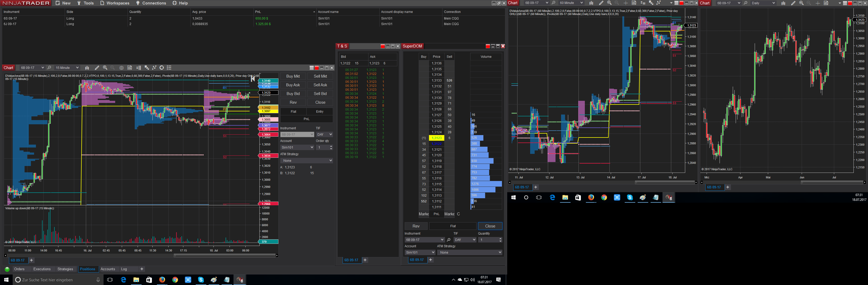Open SuperDOM instrument 6B 09-17 dropdown
The width and height of the screenshot is (868, 285).
click(x=424, y=240)
